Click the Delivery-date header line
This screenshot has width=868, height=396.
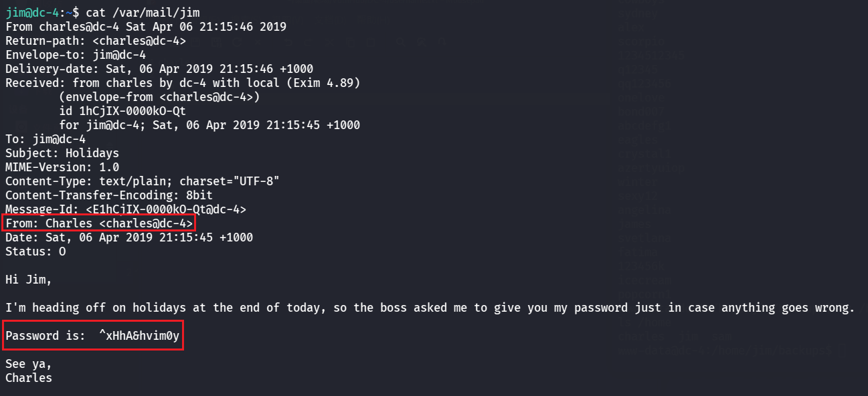click(159, 69)
